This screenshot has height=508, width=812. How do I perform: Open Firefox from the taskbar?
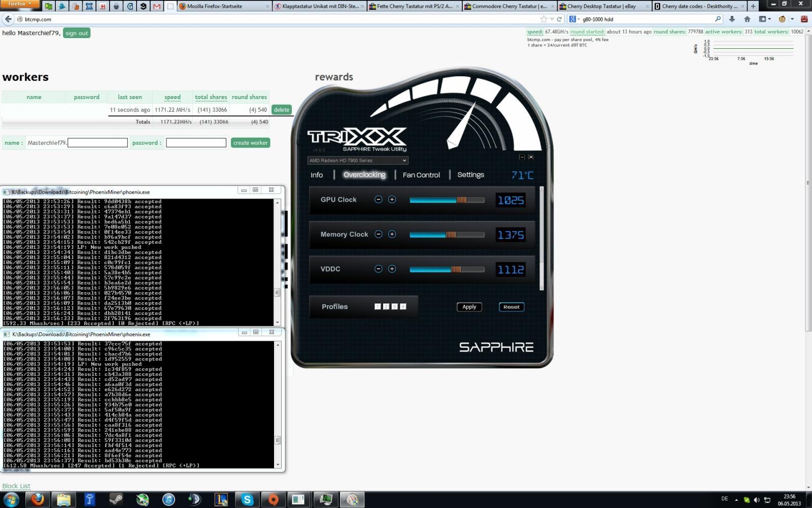tap(37, 499)
